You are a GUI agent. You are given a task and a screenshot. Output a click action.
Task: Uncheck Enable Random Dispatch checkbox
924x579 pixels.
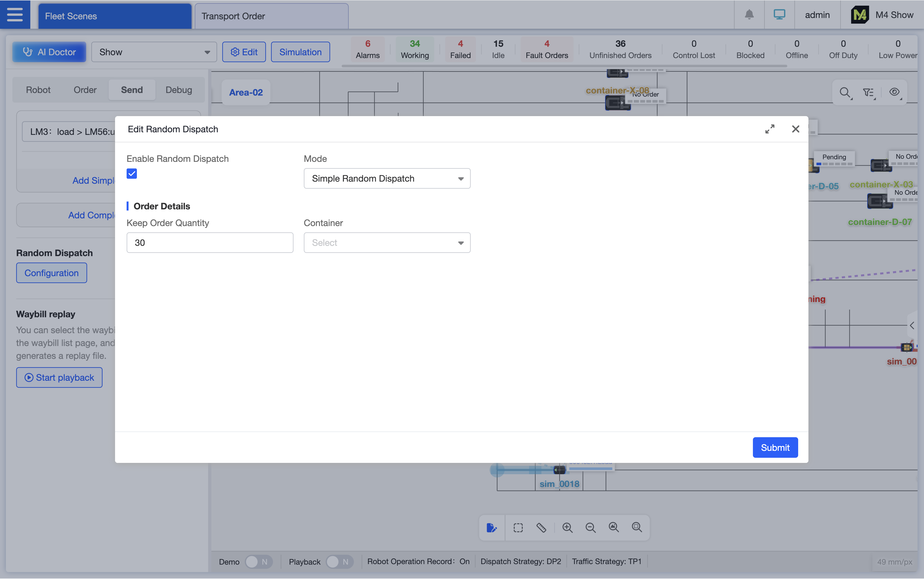(x=132, y=174)
